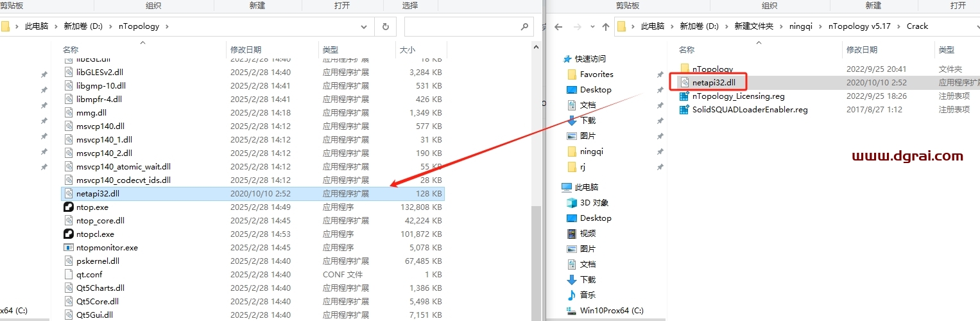Go back in the right Explorer window
Image resolution: width=980 pixels, height=321 pixels.
pyautogui.click(x=558, y=27)
